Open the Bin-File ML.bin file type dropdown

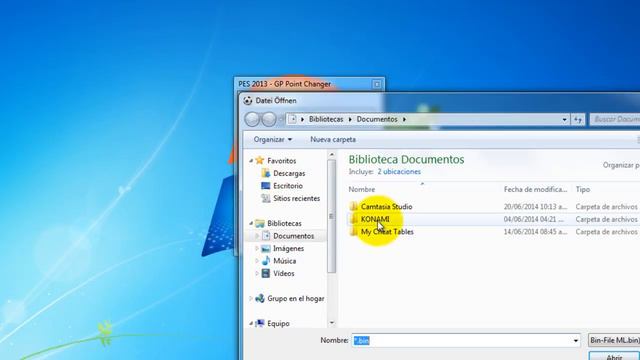614,340
